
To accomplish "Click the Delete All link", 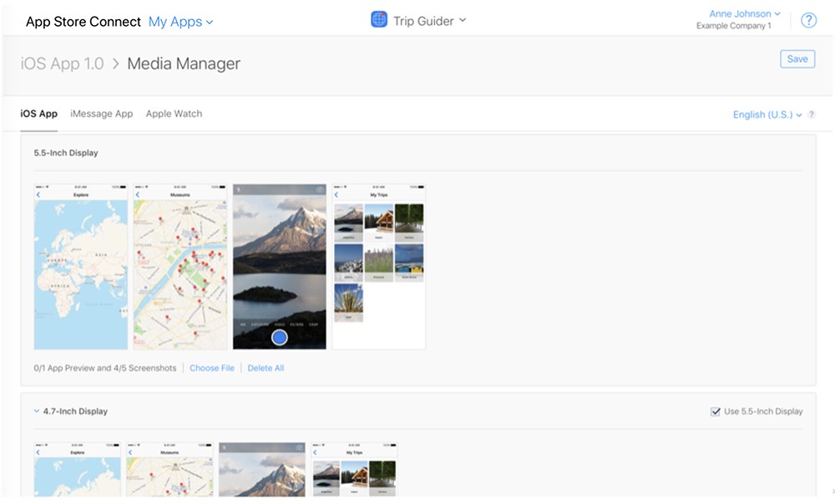I will click(266, 368).
